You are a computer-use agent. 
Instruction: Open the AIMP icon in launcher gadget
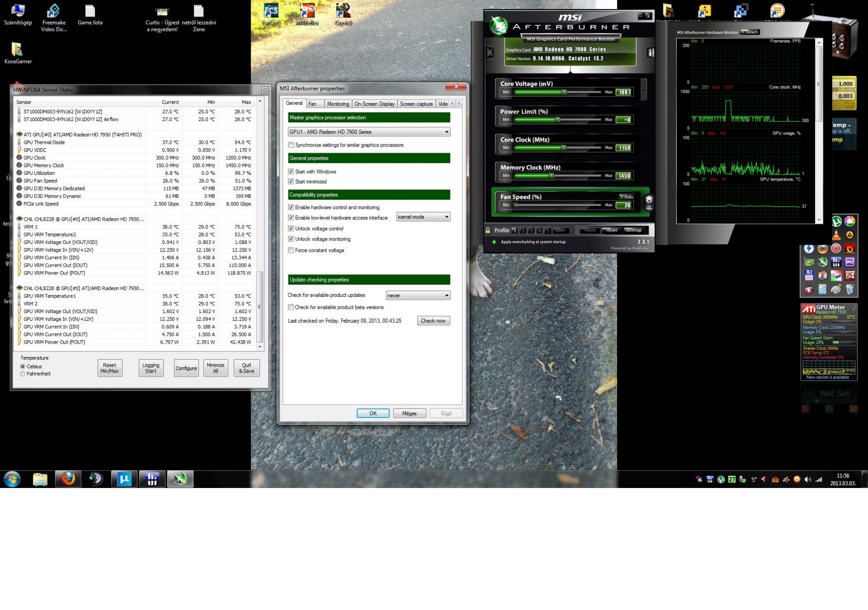click(850, 235)
